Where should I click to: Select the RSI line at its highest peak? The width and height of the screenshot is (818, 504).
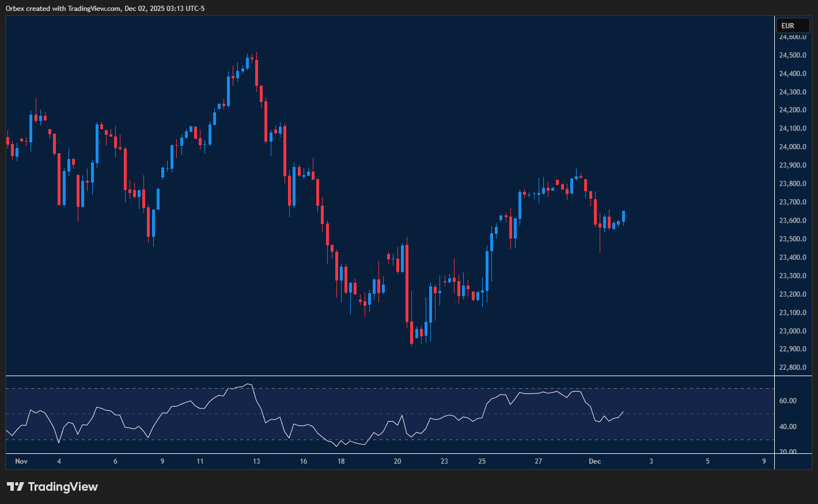pyautogui.click(x=248, y=384)
